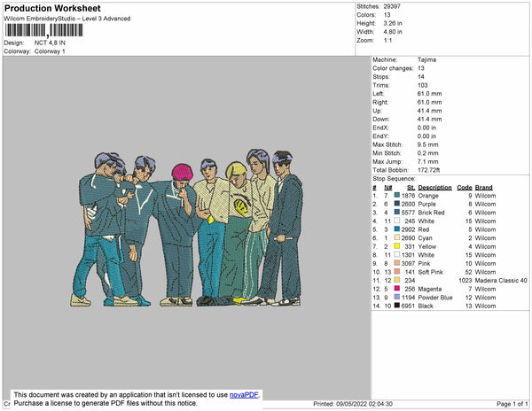Click 'Wilcom EmbroideryStudio – Level 3 Advanced' text
The image size is (532, 411).
pos(67,19)
